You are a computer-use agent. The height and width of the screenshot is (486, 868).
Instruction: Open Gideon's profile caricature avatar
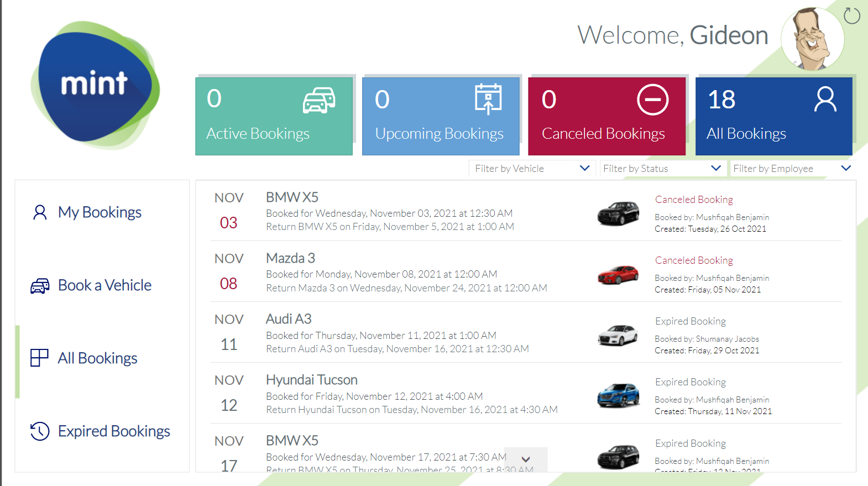[x=812, y=39]
